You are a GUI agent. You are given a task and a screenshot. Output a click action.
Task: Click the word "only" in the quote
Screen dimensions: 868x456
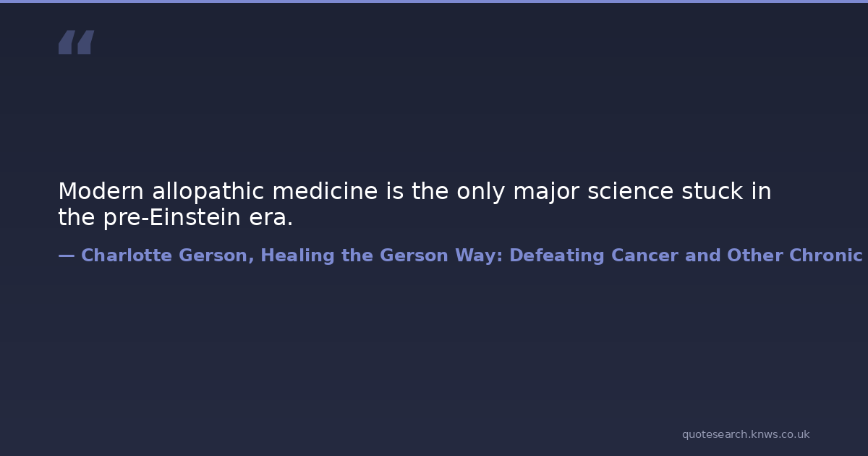point(480,192)
